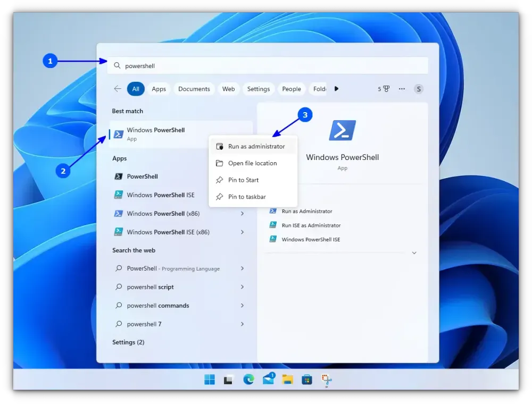Screen dimensions: 532x404
Task: Choose Pin to Start in context menu
Action: (x=253, y=180)
